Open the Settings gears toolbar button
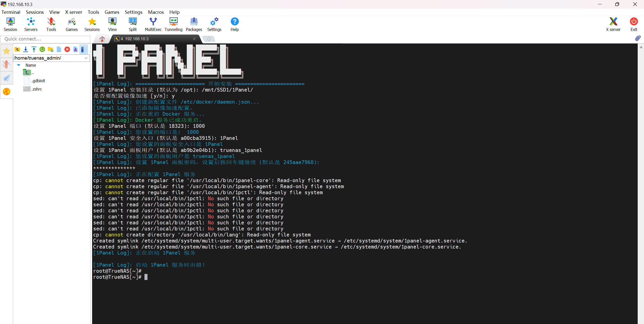Image resolution: width=644 pixels, height=324 pixels. [214, 24]
